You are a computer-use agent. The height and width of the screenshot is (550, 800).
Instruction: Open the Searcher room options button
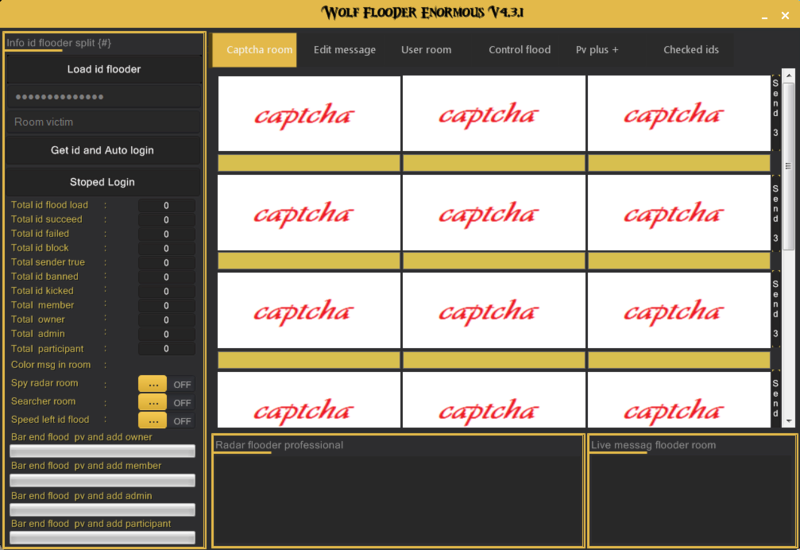[153, 402]
